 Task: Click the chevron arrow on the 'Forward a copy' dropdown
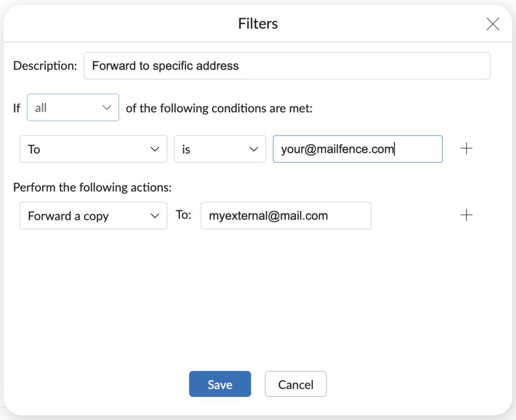click(x=155, y=216)
